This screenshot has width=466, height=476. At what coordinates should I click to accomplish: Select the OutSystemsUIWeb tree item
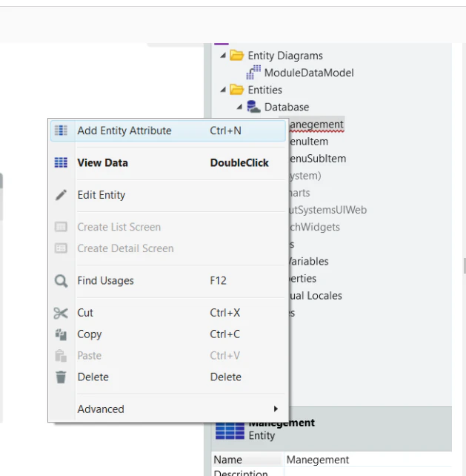(327, 210)
